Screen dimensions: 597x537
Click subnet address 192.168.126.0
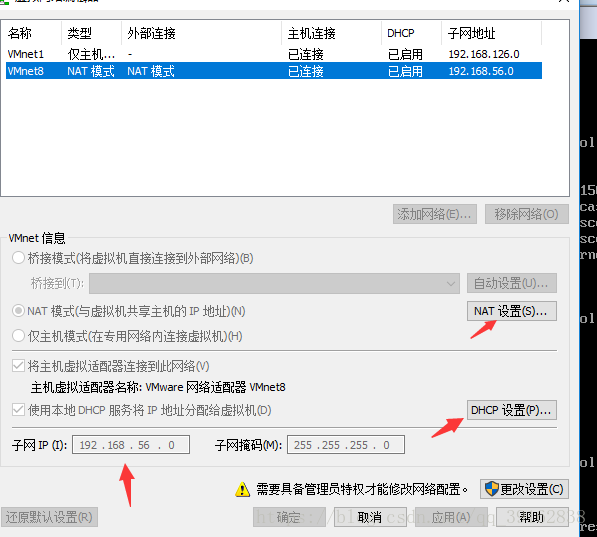click(484, 54)
